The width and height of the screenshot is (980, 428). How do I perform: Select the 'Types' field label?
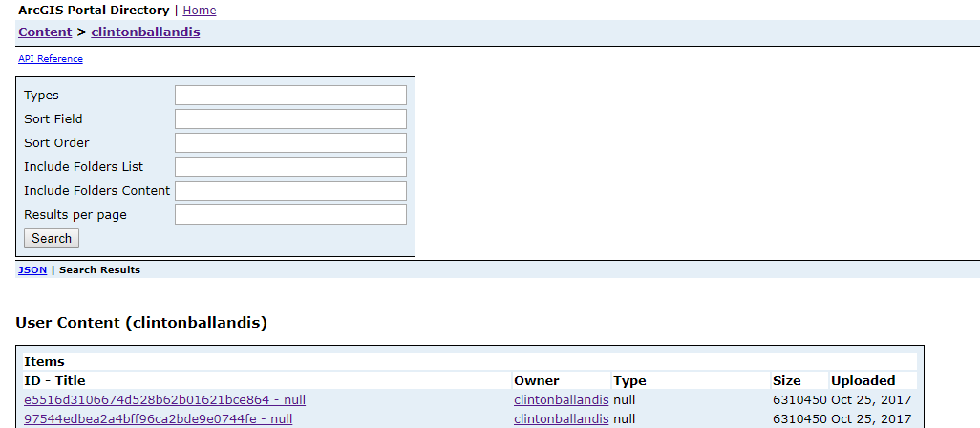41,95
